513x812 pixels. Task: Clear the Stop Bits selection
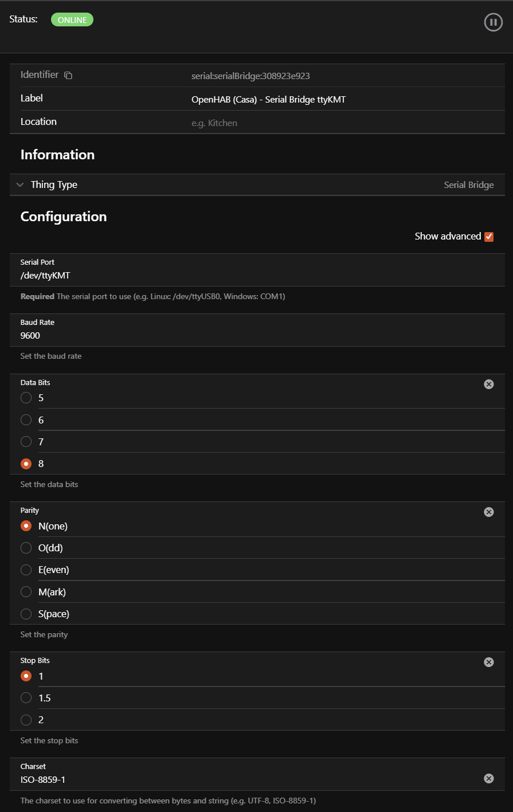(x=488, y=662)
